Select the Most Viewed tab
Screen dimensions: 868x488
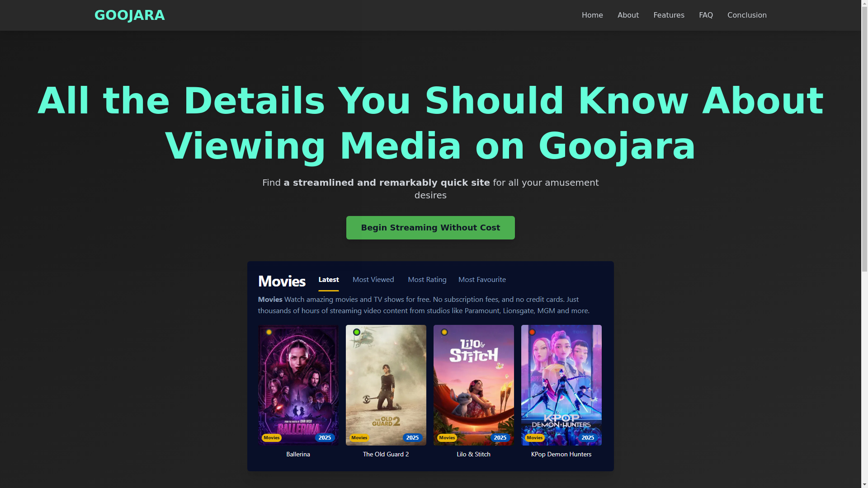tap(373, 280)
